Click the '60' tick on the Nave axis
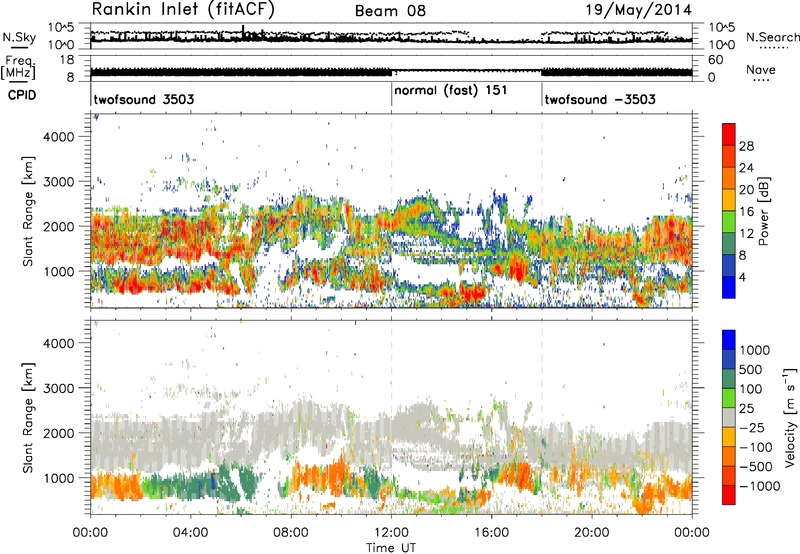This screenshot has height=554, width=800. click(715, 60)
